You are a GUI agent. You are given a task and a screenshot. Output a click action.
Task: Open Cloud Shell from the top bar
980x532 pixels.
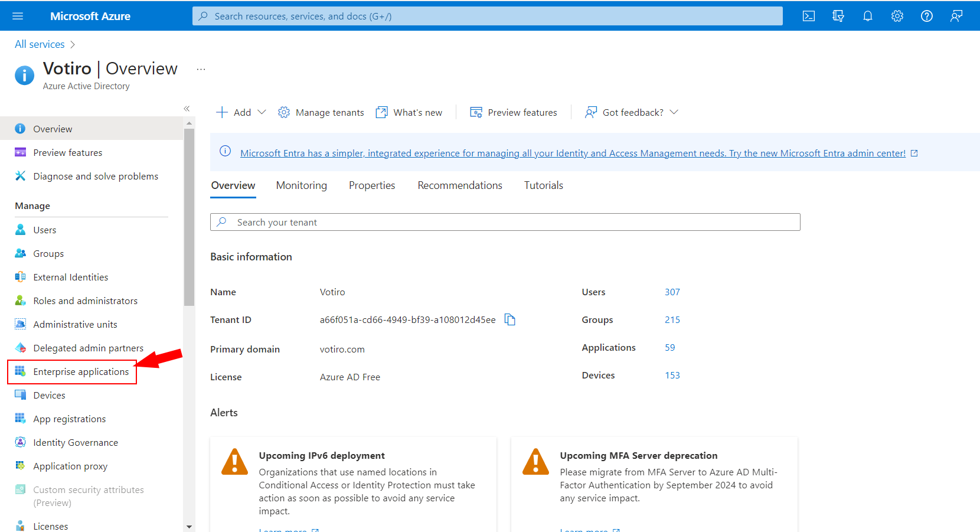point(809,16)
